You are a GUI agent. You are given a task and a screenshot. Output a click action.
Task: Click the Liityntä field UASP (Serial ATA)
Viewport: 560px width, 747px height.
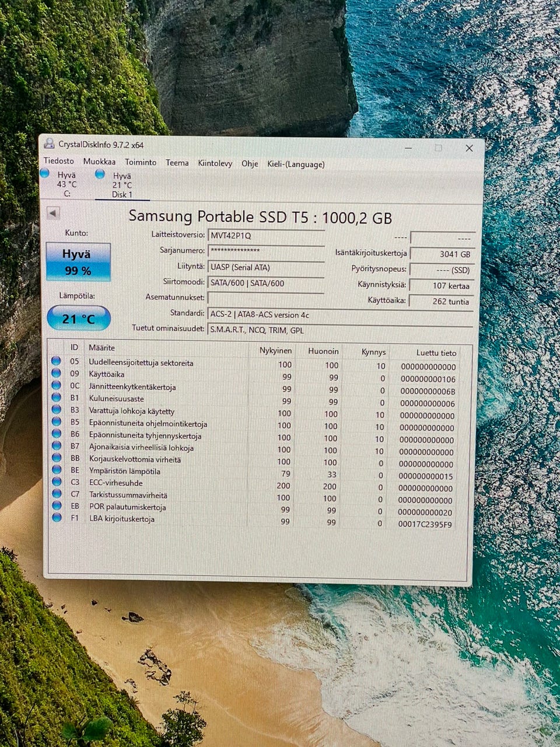(266, 267)
